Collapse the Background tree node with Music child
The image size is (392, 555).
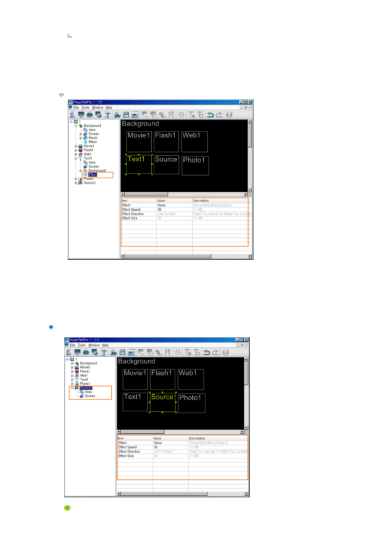76,126
